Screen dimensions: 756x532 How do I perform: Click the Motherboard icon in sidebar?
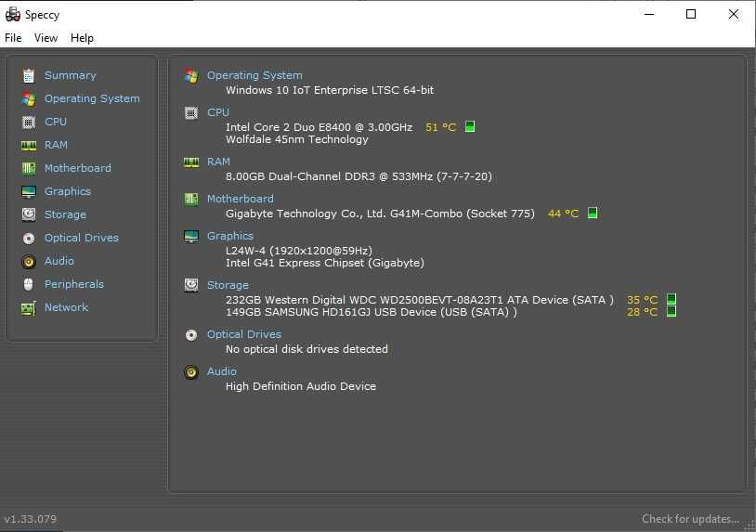point(29,168)
